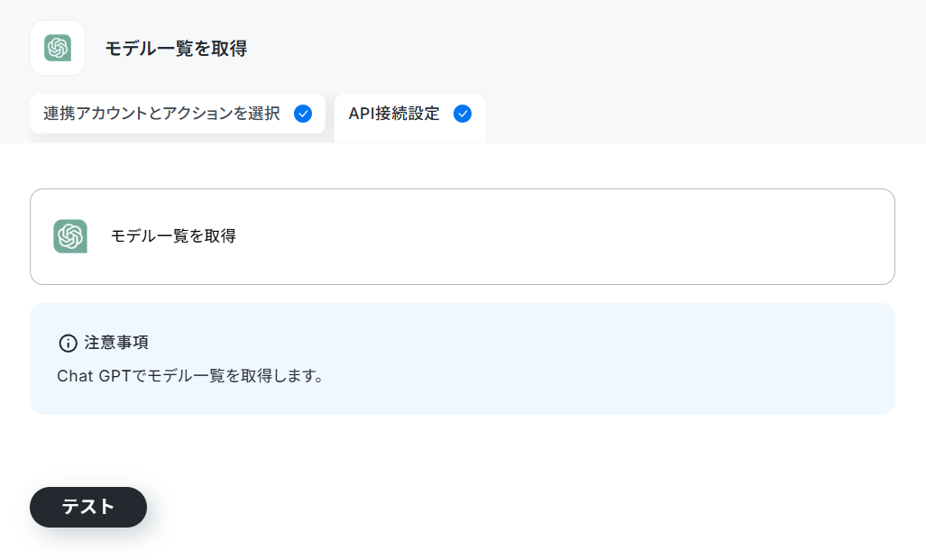Click the info circle icon beside 注意事項

[x=68, y=343]
